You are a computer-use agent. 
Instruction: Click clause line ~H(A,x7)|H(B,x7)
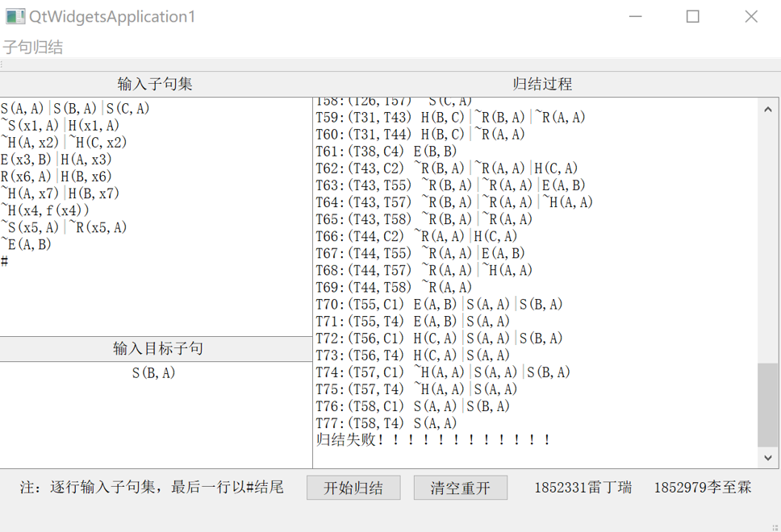pos(60,193)
